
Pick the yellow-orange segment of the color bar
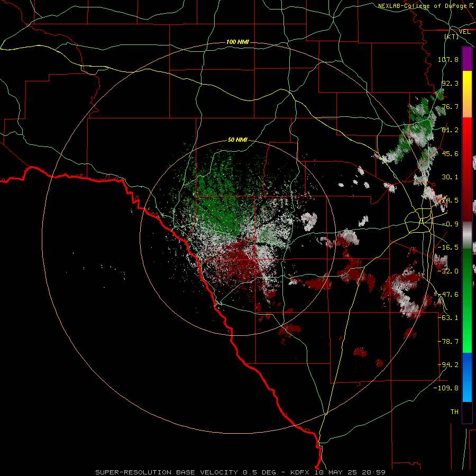point(467,94)
